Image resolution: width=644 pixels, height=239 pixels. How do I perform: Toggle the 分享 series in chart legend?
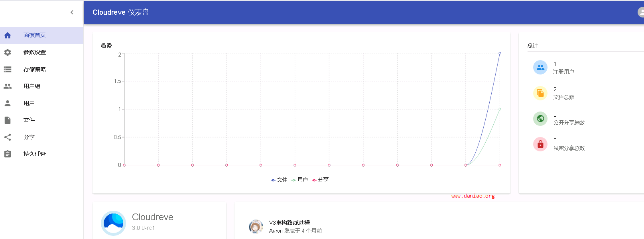pos(320,180)
